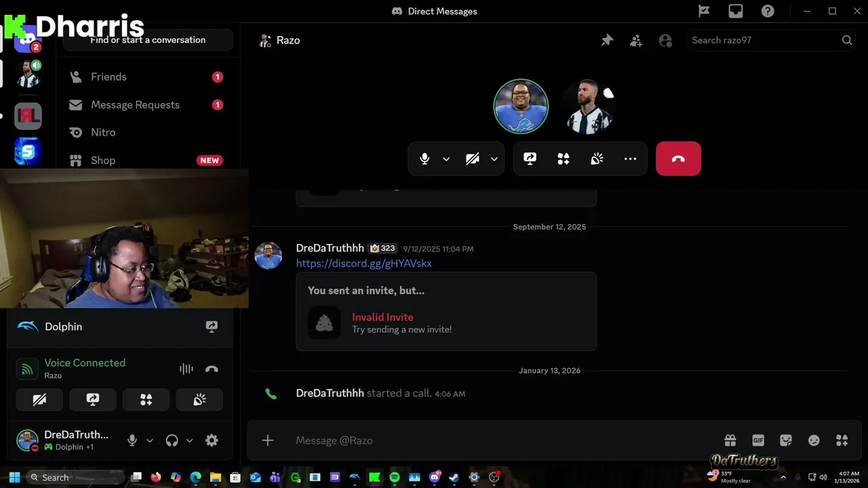Show hidden system tray icons
This screenshot has height=488, width=868.
783,477
